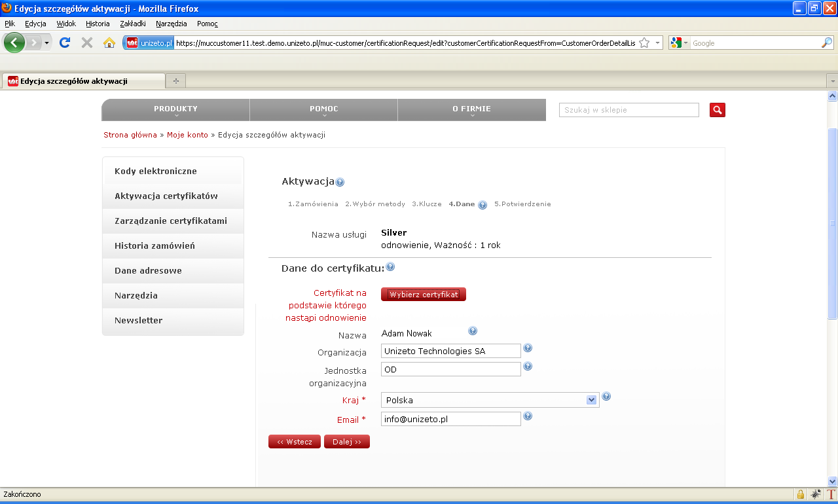
Task: Open the list all tabs dropdown
Action: click(832, 81)
